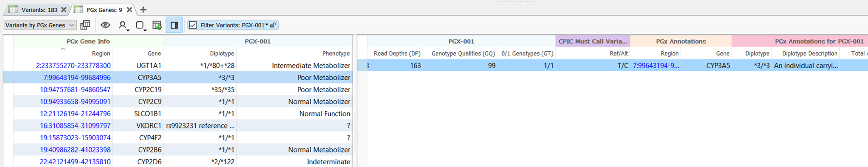Click the PGx Gene Info group header
This screenshot has height=167, width=868.
pos(88,41)
